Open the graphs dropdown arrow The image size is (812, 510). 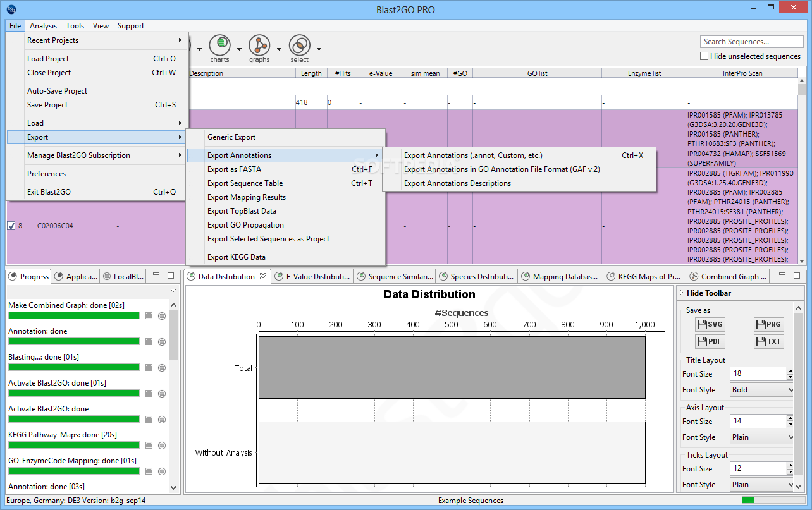point(279,49)
